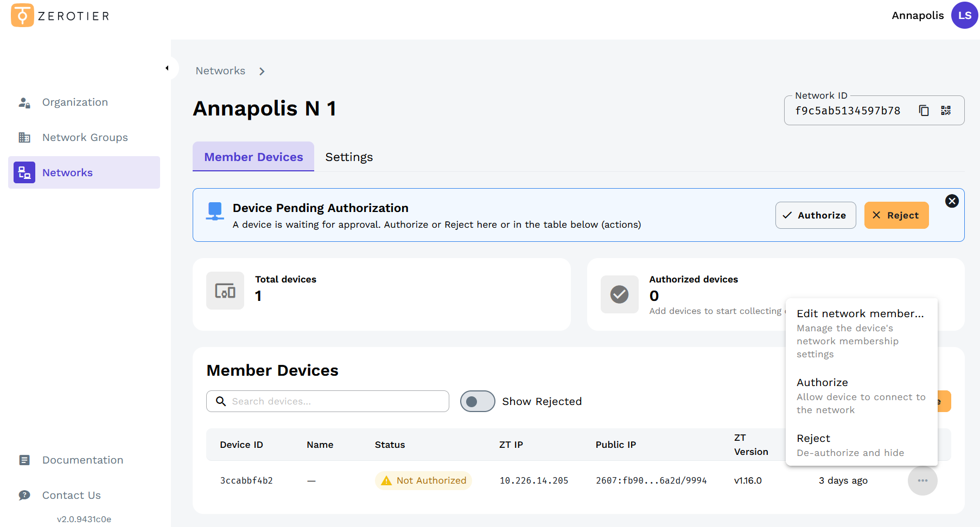Image resolution: width=980 pixels, height=527 pixels.
Task: Show the Network ID QR code
Action: 946,111
